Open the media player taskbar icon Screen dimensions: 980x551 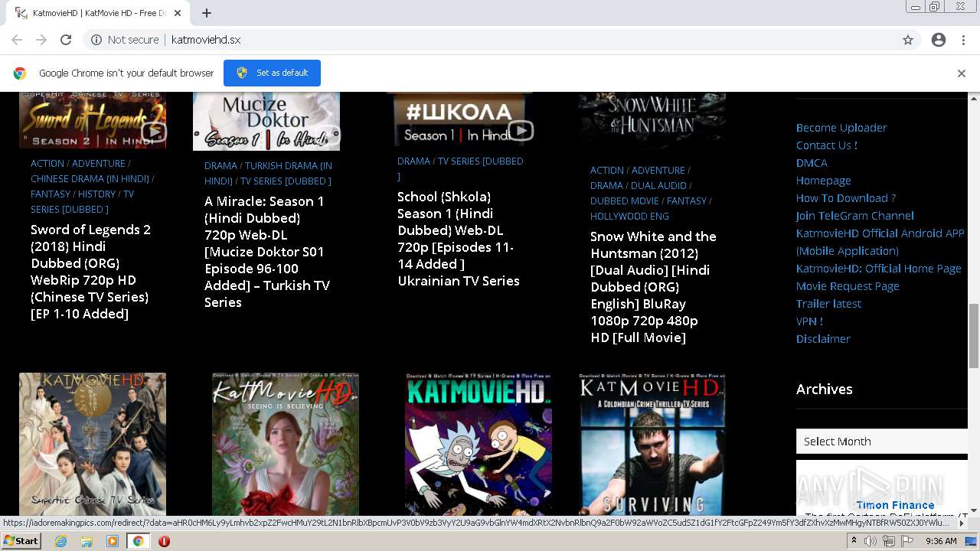pyautogui.click(x=113, y=541)
